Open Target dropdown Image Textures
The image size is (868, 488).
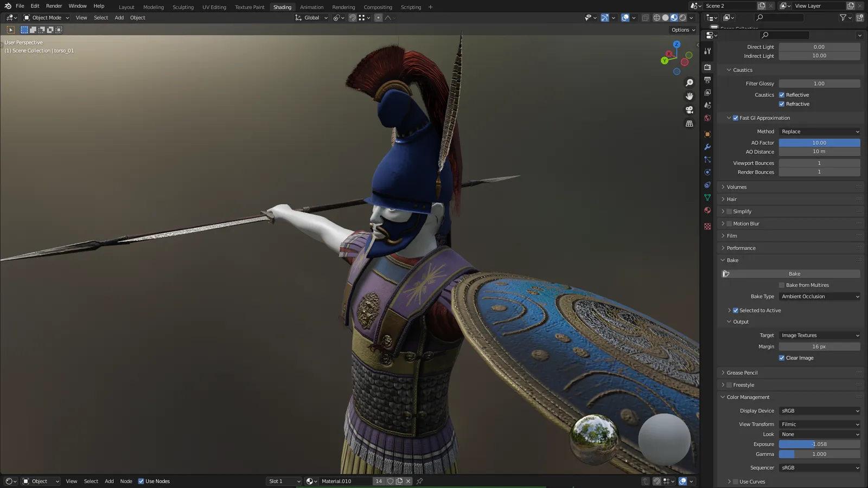pos(820,336)
